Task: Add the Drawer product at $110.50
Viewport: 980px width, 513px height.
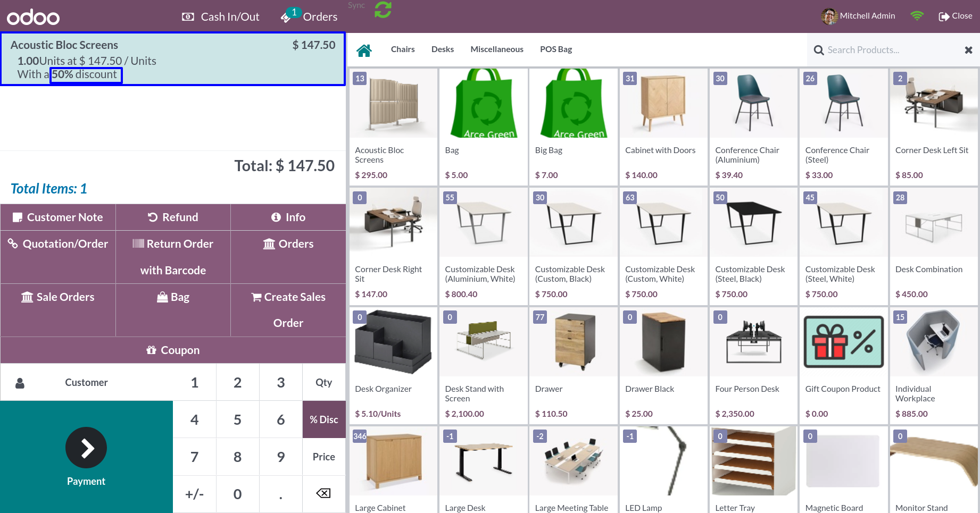Action: click(x=573, y=365)
